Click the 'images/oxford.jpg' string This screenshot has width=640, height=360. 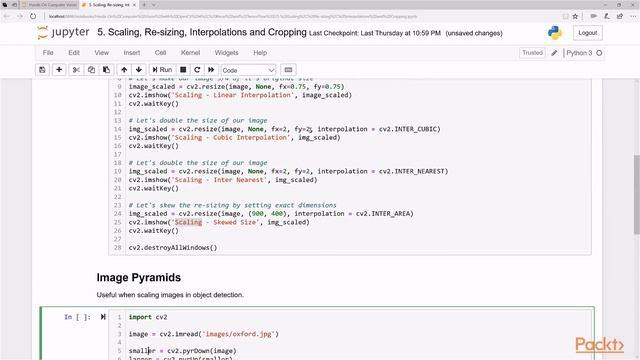tap(239, 334)
